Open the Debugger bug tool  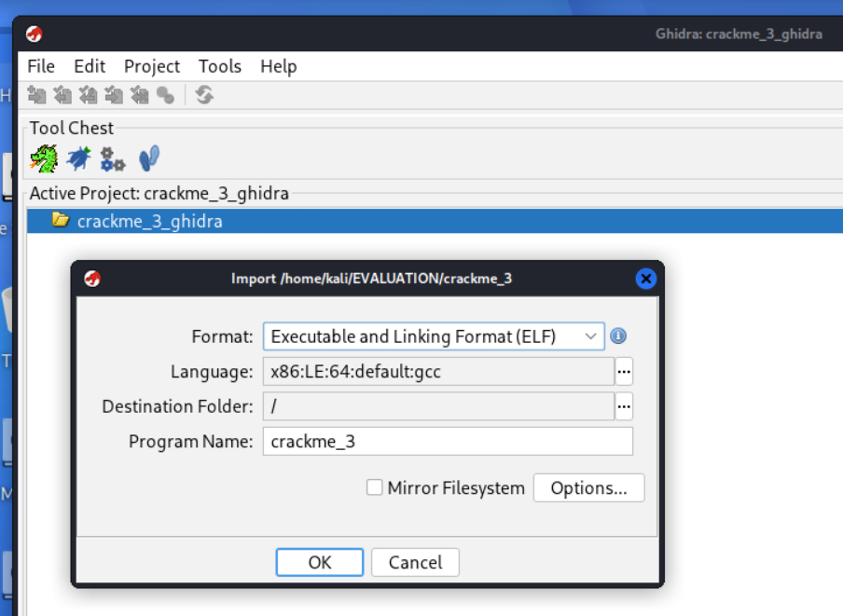coord(78,159)
